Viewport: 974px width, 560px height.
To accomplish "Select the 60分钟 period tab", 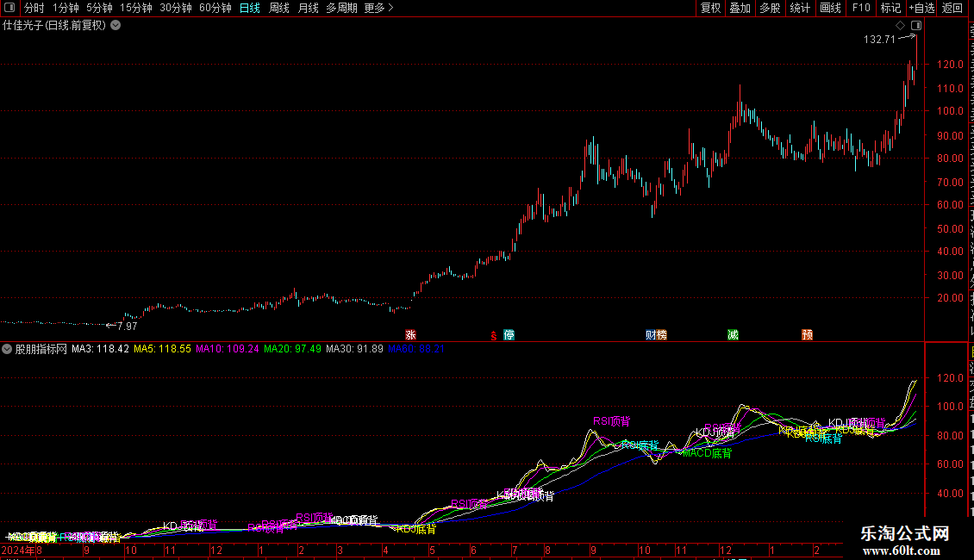I will pos(215,8).
